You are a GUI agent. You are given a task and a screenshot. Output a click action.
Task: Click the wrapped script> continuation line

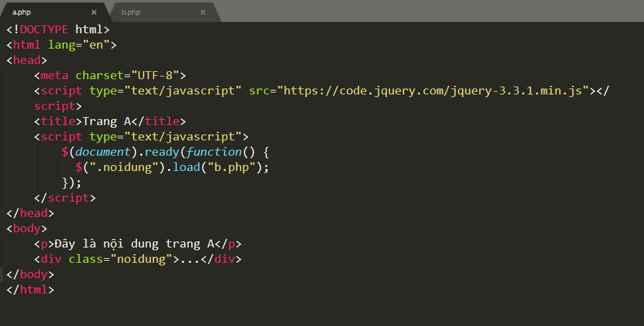point(58,106)
